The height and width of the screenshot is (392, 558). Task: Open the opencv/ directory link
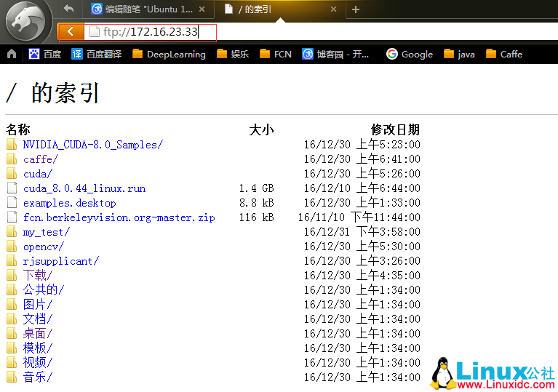(44, 247)
